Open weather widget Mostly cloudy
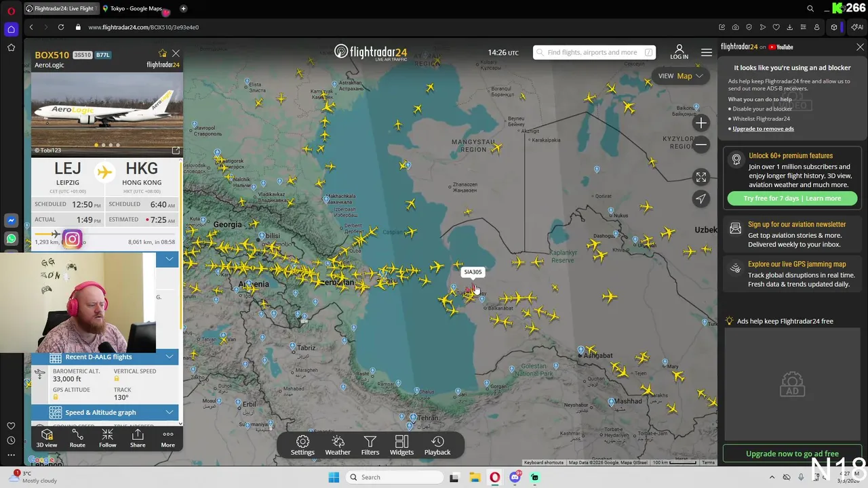The width and height of the screenshot is (868, 488). tap(33, 477)
